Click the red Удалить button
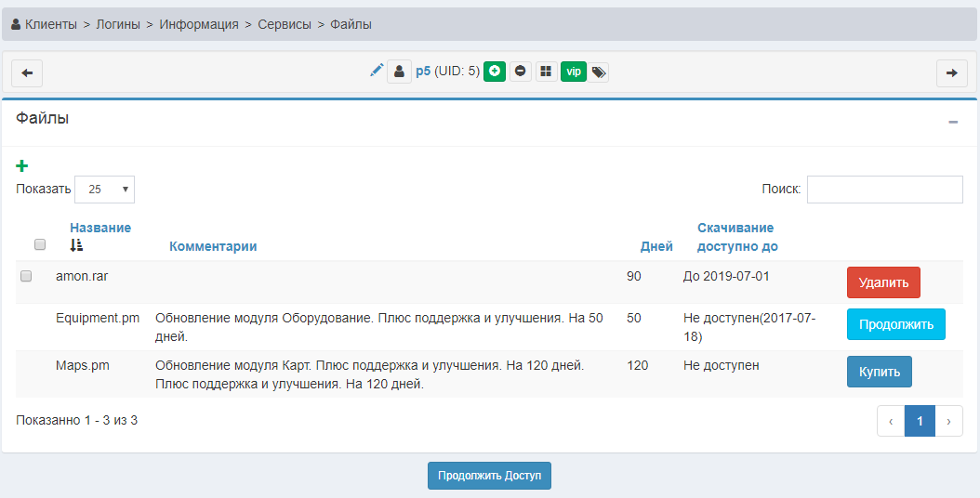The height and width of the screenshot is (498, 980). [x=883, y=282]
